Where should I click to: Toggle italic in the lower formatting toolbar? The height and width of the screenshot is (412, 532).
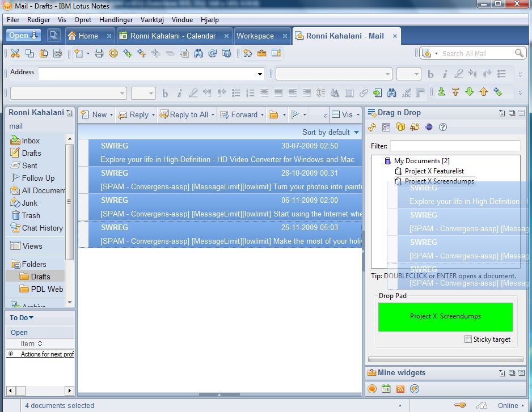(x=179, y=93)
